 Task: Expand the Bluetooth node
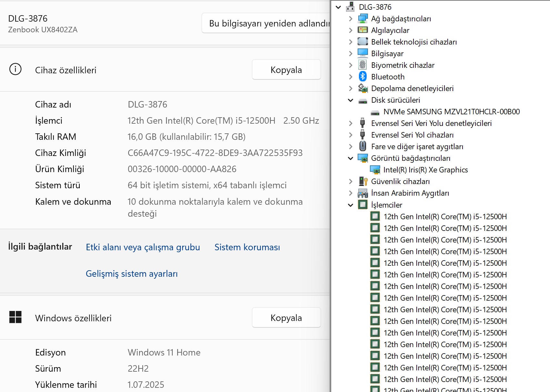[351, 77]
